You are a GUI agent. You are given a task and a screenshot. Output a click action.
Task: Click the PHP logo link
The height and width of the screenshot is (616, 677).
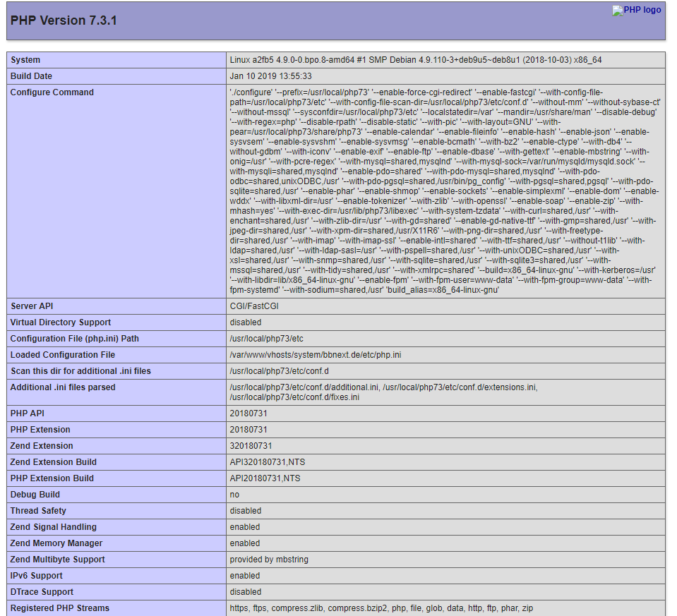pos(637,11)
